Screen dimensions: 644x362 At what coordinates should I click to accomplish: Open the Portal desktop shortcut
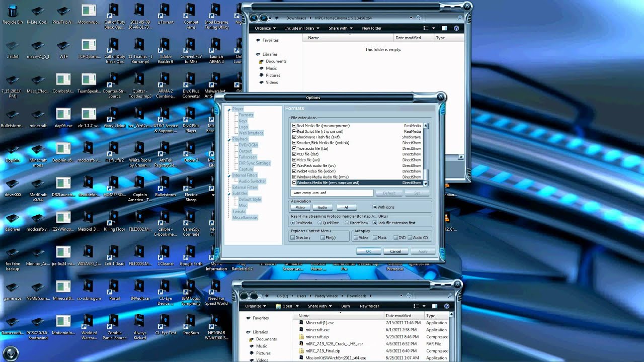coord(114,290)
